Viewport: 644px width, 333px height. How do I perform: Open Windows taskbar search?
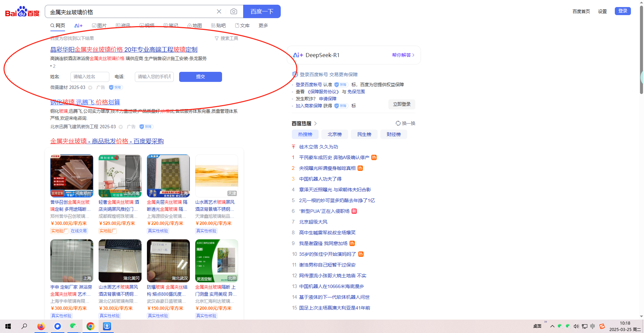click(x=24, y=326)
